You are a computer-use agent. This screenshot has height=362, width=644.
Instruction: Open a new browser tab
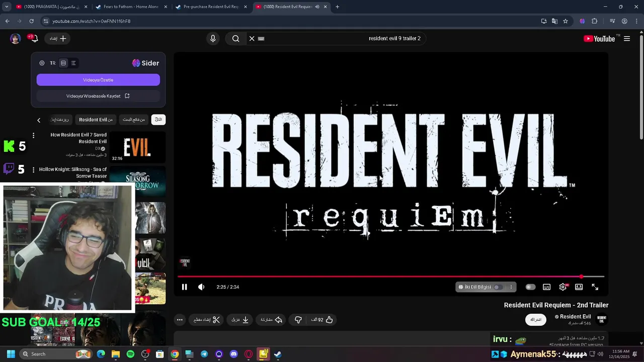click(337, 7)
